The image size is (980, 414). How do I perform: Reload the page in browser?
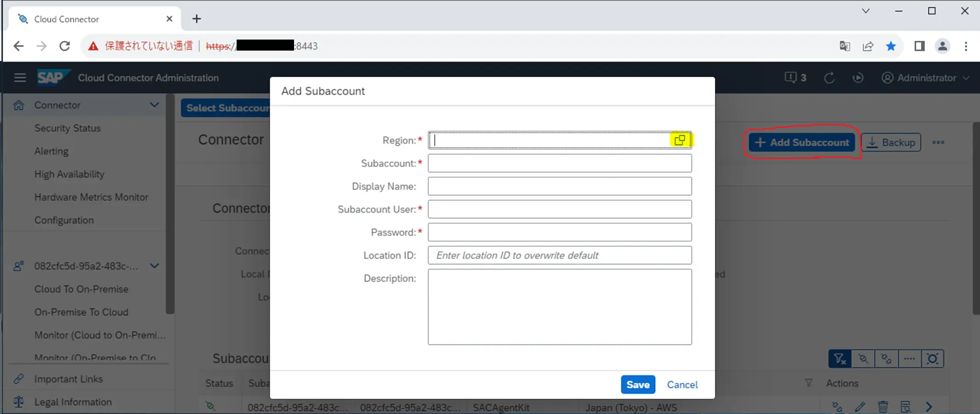click(x=65, y=46)
